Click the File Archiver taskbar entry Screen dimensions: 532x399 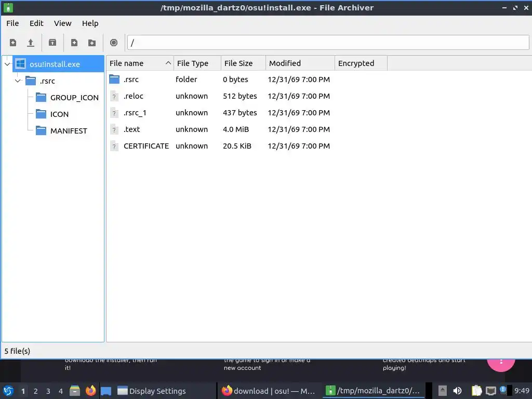[373, 391]
